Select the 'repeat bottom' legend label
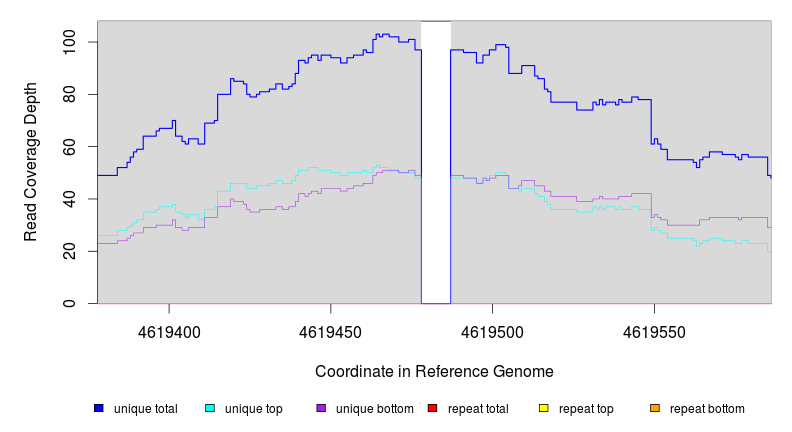The image size is (792, 432). click(x=707, y=409)
